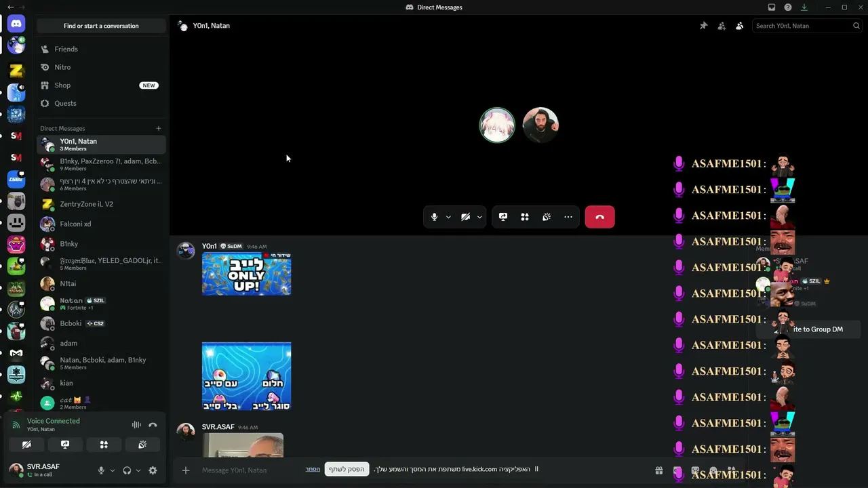
Task: Start an activity from the call bar
Action: 525,217
